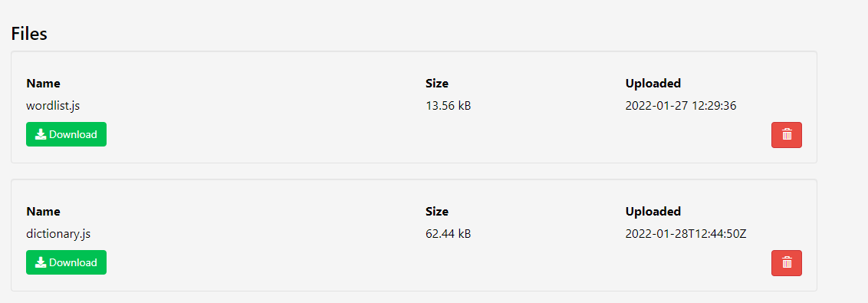Click the download arrow icon for dictionary.js
The height and width of the screenshot is (303, 868).
(41, 262)
